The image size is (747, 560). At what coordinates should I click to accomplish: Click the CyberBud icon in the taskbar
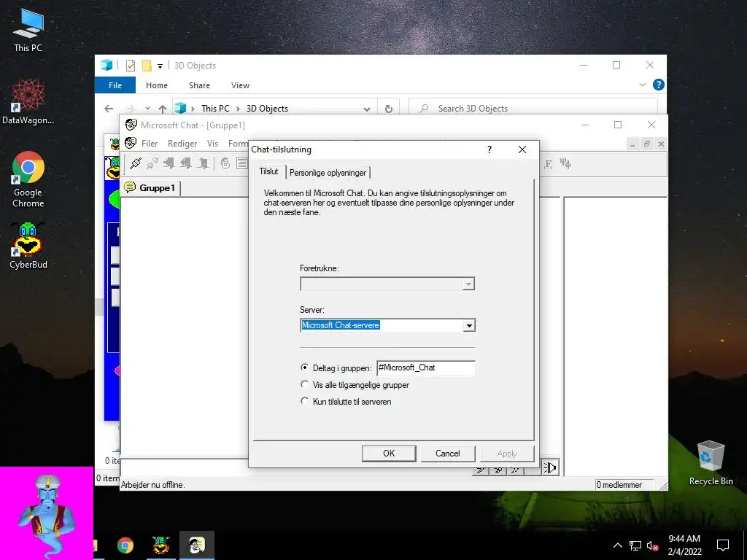[160, 545]
